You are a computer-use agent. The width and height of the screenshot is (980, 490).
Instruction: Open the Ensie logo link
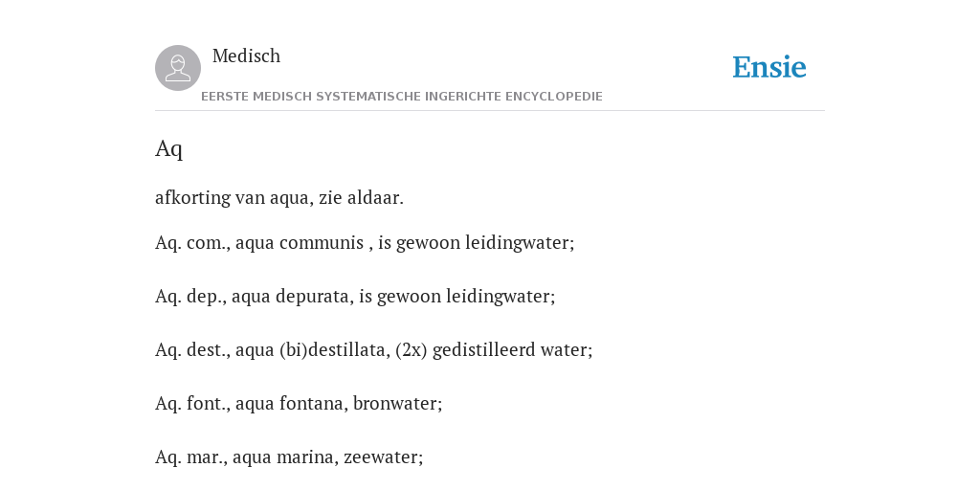pos(769,67)
